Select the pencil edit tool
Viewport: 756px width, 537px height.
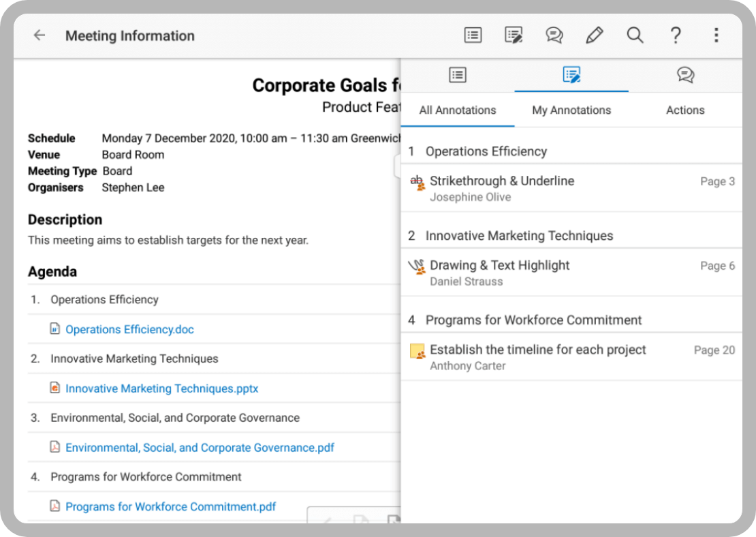595,35
